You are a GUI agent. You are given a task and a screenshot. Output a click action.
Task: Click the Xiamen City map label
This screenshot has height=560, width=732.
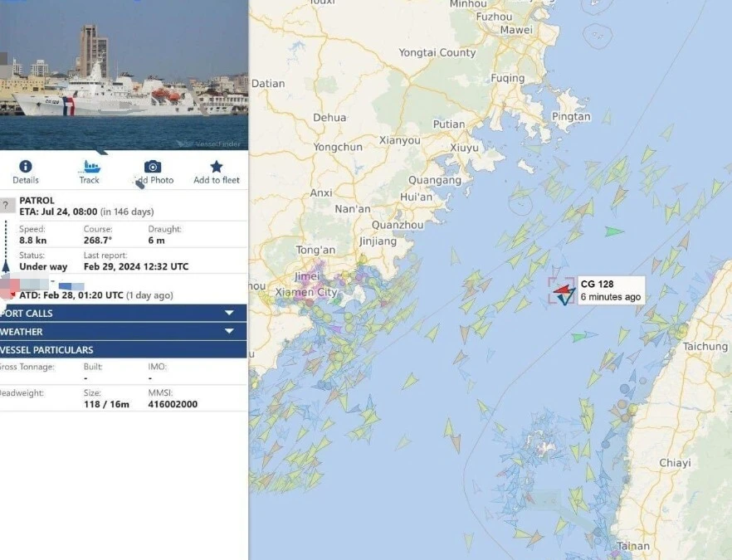coord(306,292)
